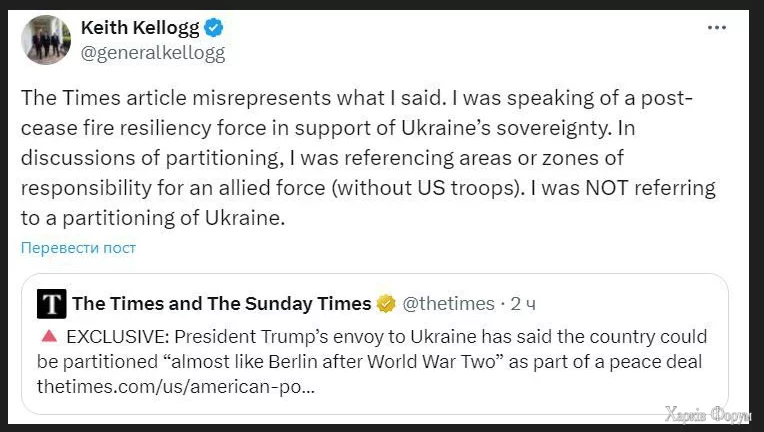Open The Times and The Sunday Times profile
764x432 pixels.
pyautogui.click(x=221, y=303)
